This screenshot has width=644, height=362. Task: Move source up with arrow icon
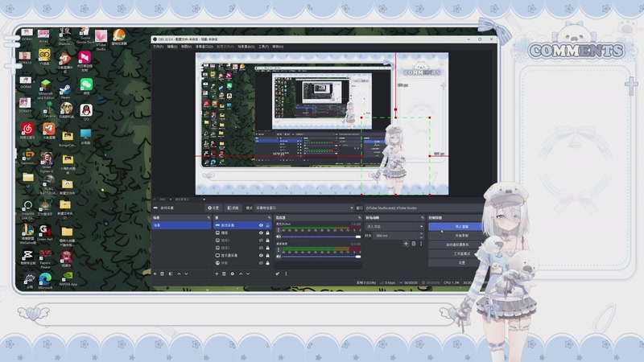[241, 274]
